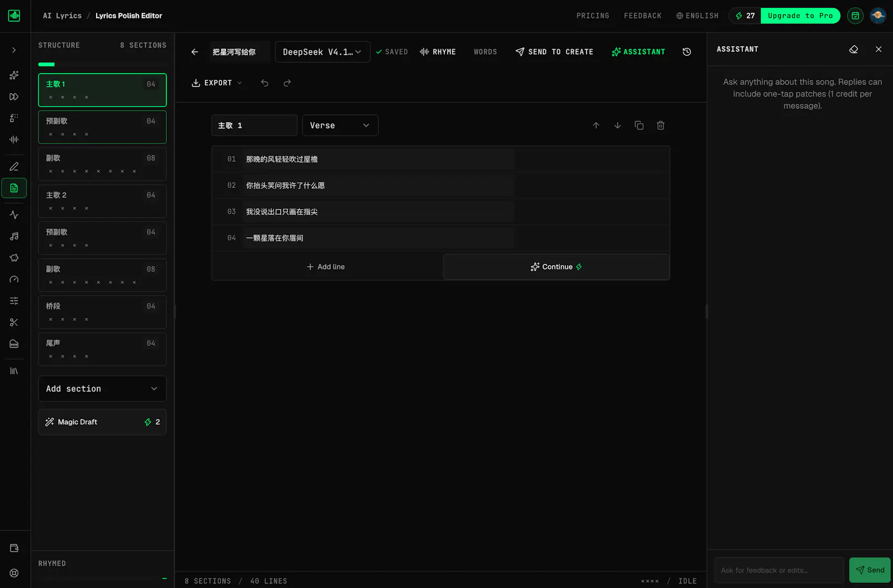Open the help lifebuoy icon at the sidebar bottom

point(14,573)
